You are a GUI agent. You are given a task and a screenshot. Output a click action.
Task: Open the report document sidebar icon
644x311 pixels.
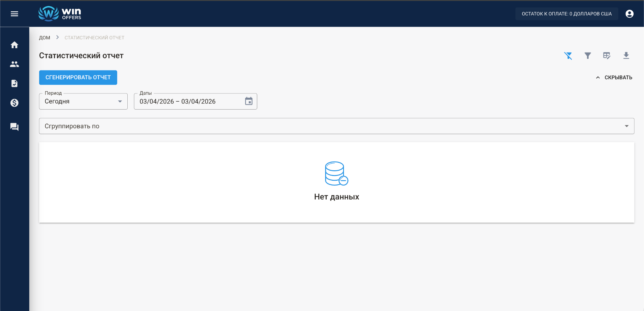click(14, 83)
